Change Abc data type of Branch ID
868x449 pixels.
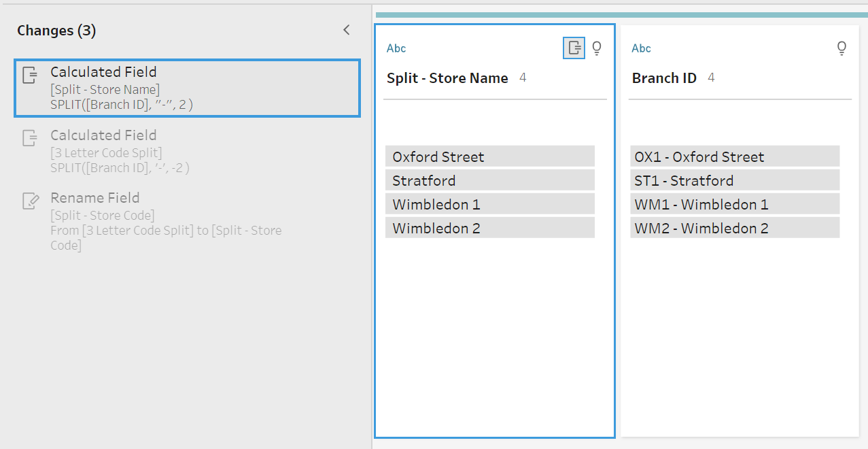(641, 48)
